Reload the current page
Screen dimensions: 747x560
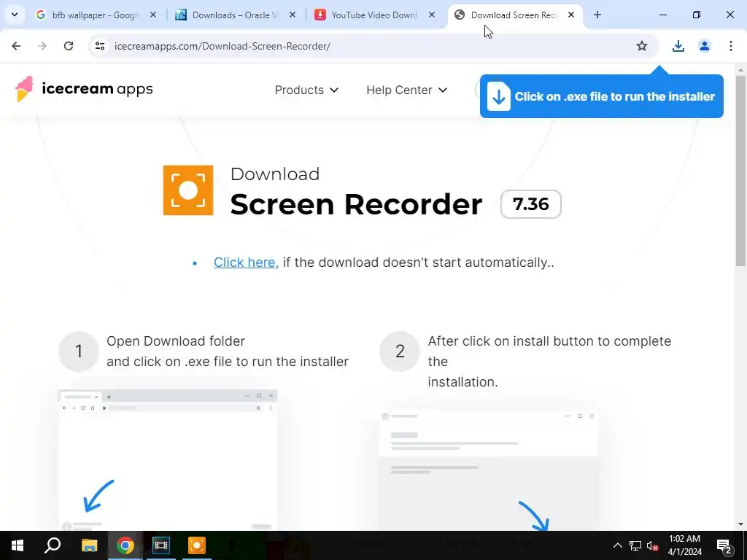pyautogui.click(x=69, y=46)
